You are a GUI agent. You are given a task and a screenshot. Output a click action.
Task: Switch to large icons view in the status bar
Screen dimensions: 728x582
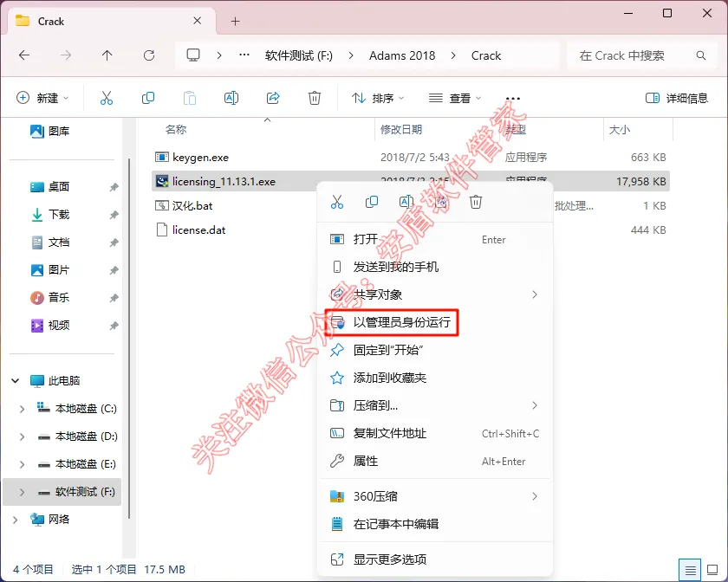point(712,570)
